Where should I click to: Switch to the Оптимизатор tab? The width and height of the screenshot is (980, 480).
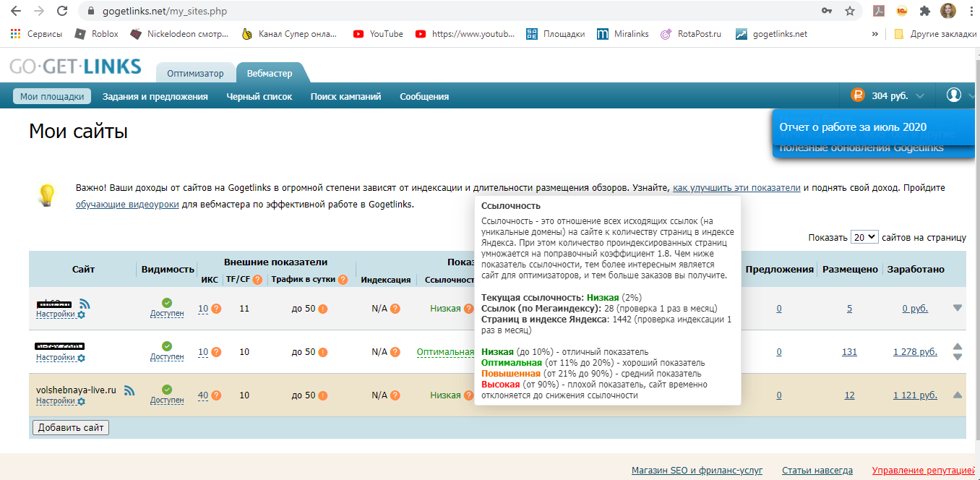(195, 74)
